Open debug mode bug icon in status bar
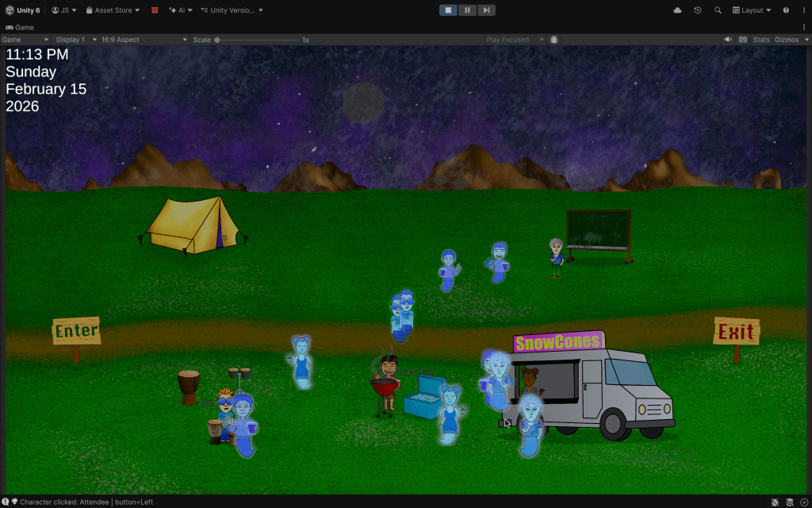 775,502
